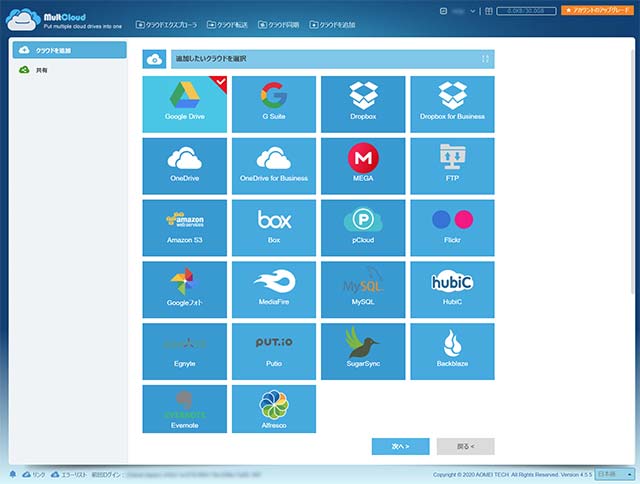
Task: Select the MEGA cloud tile
Action: 363,166
